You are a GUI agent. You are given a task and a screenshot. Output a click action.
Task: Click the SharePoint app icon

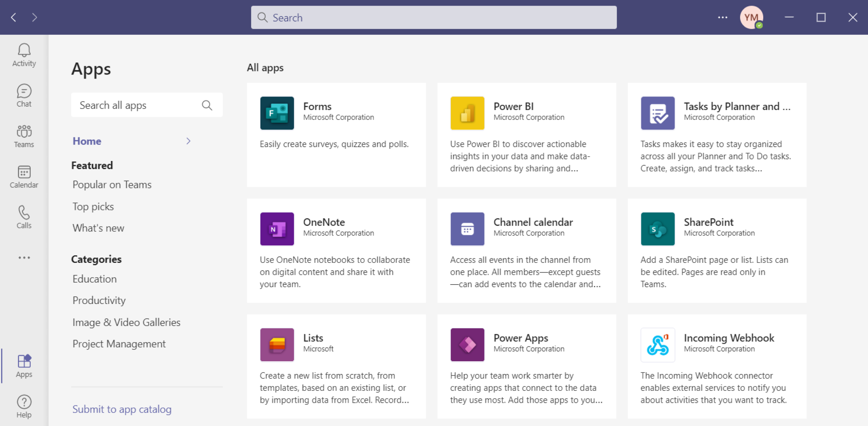657,229
